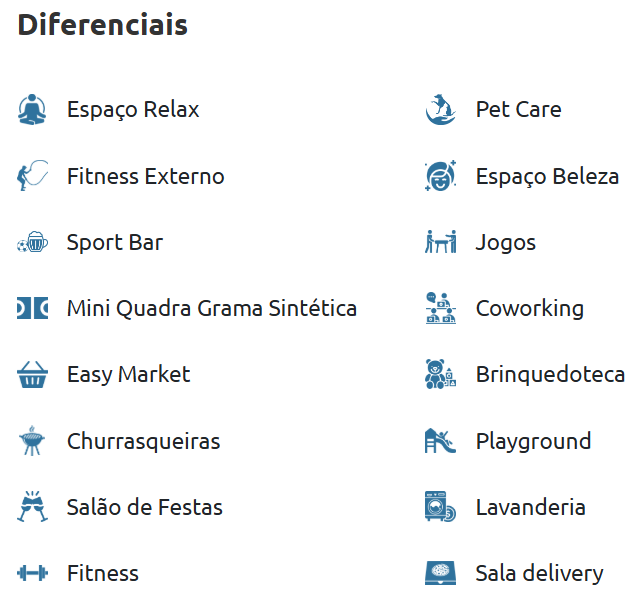The image size is (644, 616).
Task: Select the Churrasqueiras grill icon
Action: (32, 441)
